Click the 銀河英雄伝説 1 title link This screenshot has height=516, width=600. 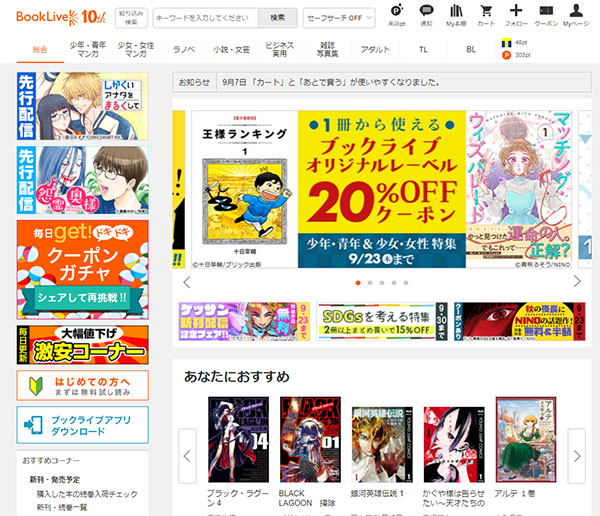[377, 494]
